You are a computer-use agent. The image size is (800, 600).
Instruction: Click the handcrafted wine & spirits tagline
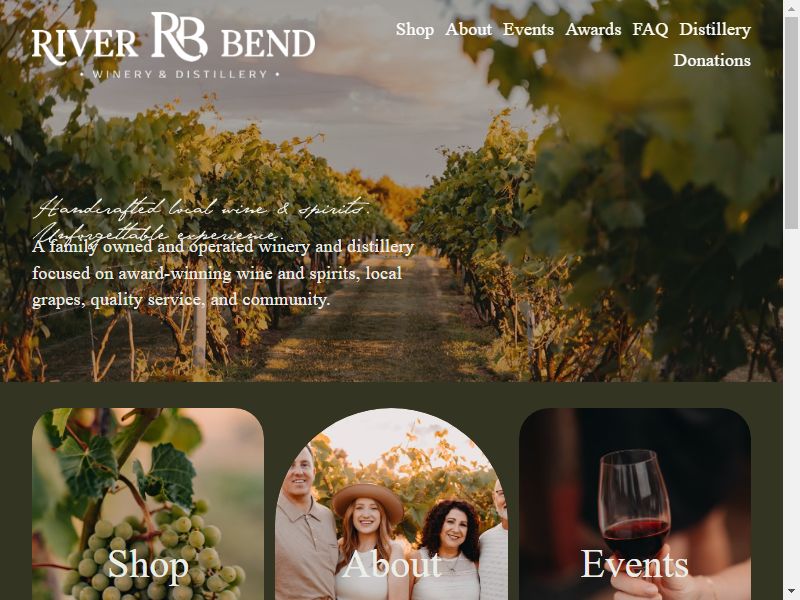pyautogui.click(x=202, y=219)
